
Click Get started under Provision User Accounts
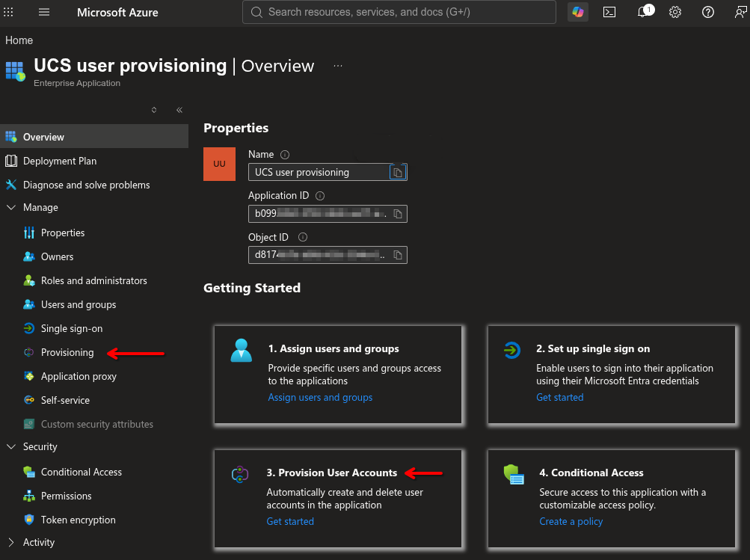click(290, 521)
